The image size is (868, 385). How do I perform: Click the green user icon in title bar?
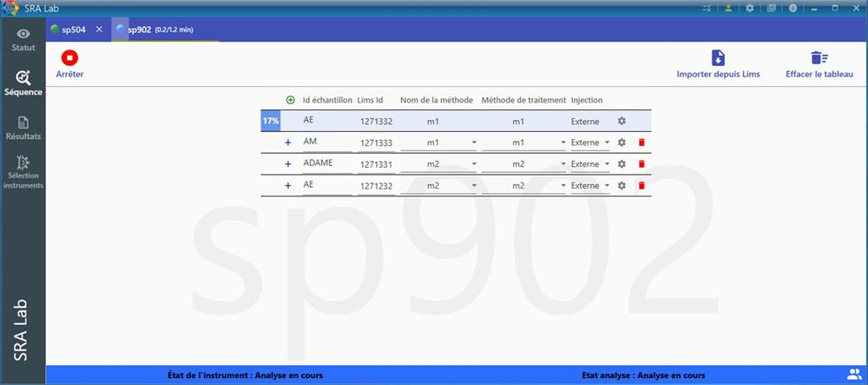click(x=728, y=8)
